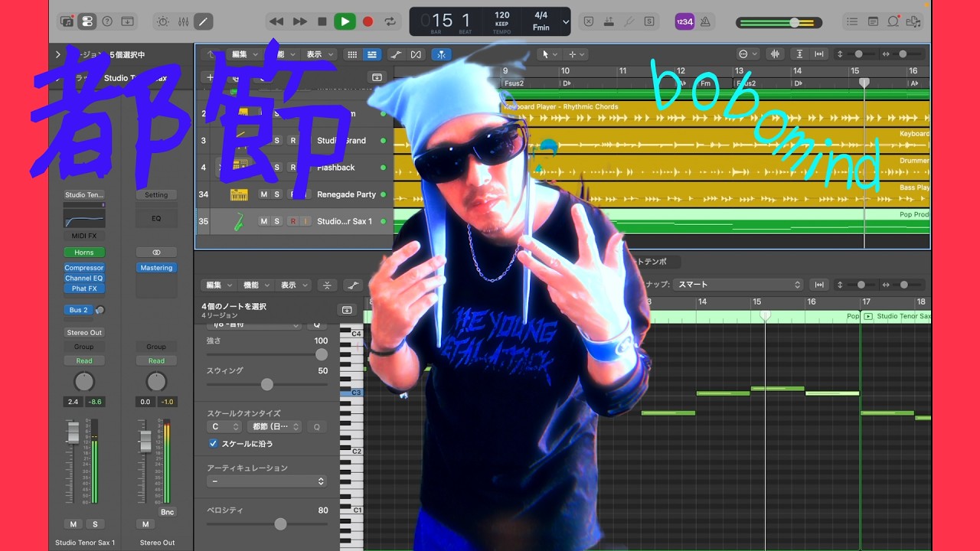The height and width of the screenshot is (551, 980).
Task: Toggle the Toolbar display icon
Action: [x=128, y=21]
